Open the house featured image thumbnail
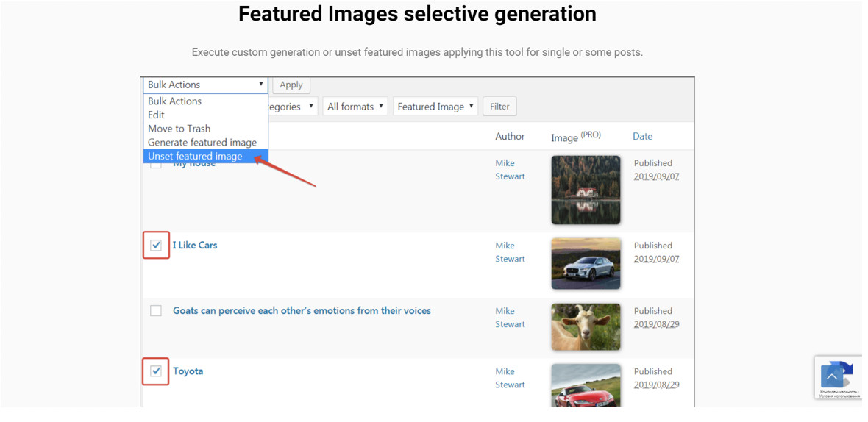Viewport: 868px width, 422px height. pos(586,190)
